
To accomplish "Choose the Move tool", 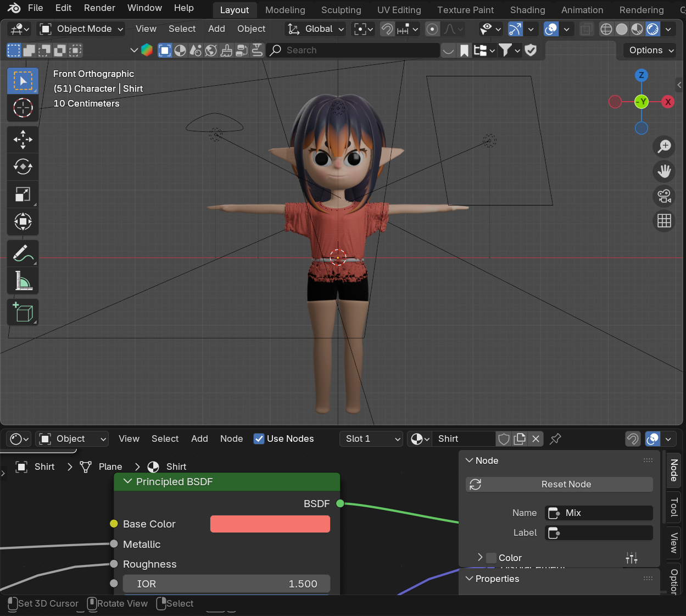I will 23,140.
